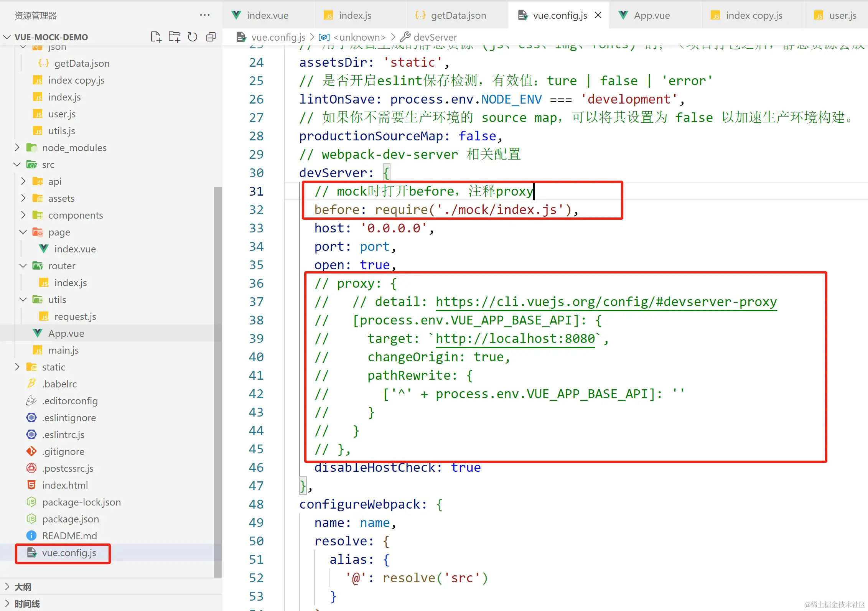Collapse the page folder
The width and height of the screenshot is (868, 611).
pos(23,232)
